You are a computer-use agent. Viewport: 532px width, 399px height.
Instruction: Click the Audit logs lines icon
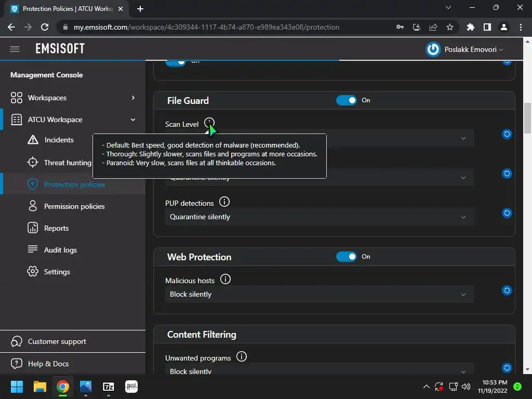point(33,249)
